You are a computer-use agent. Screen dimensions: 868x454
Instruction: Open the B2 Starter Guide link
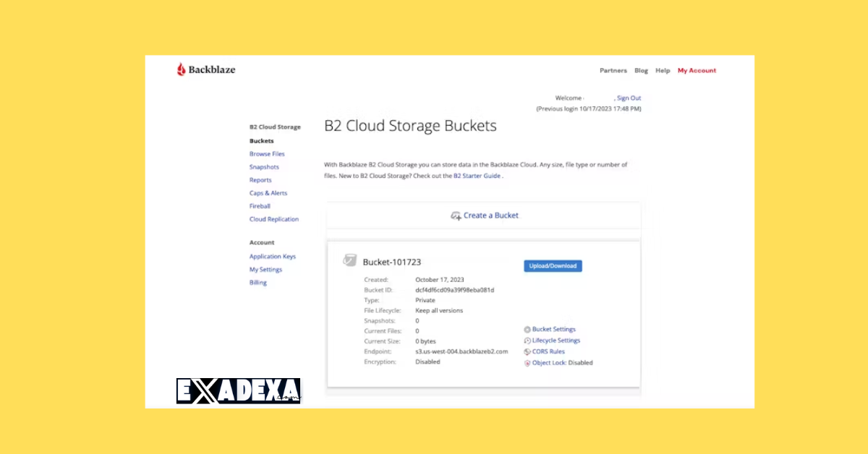(x=477, y=176)
